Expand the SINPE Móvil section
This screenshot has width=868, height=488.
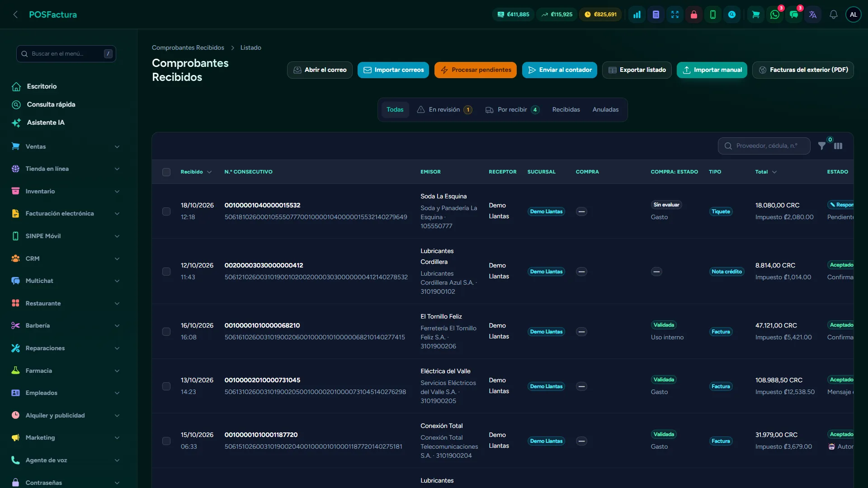click(66, 236)
